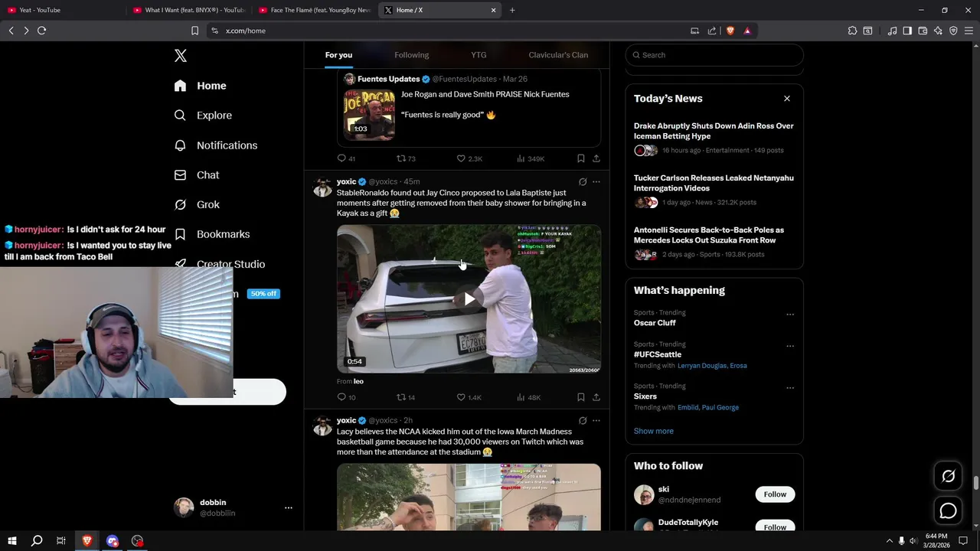Open the browser extensions icon
The height and width of the screenshot is (551, 980).
pos(852,31)
